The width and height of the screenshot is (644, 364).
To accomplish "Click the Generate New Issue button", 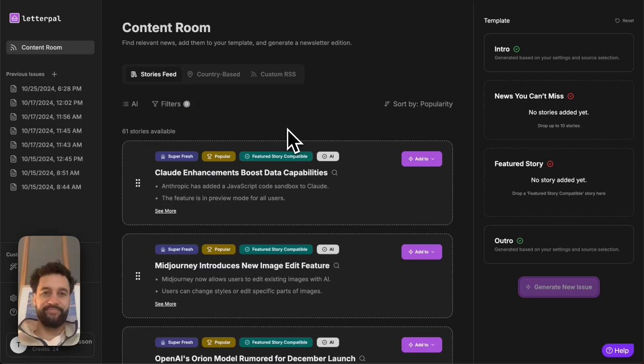I will [559, 287].
